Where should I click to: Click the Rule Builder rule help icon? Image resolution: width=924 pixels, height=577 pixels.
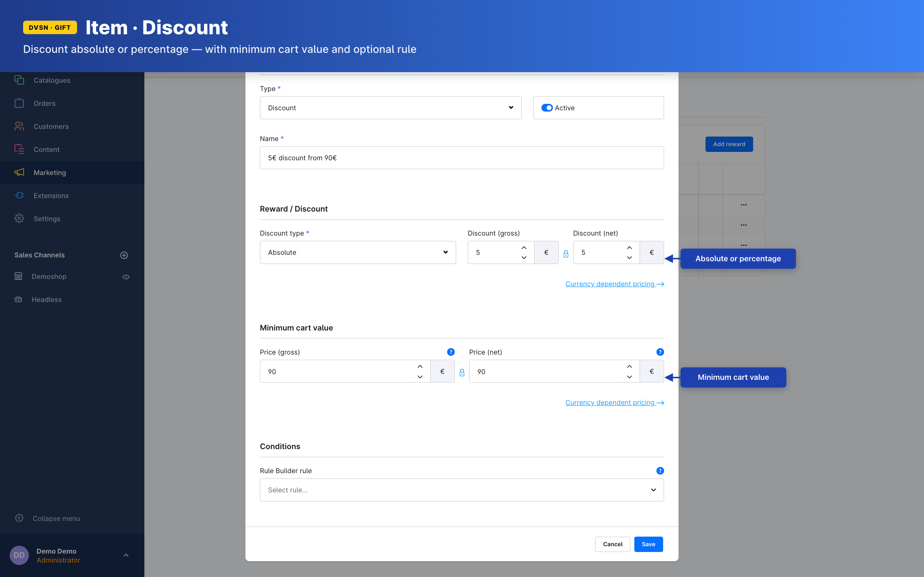[x=660, y=471]
